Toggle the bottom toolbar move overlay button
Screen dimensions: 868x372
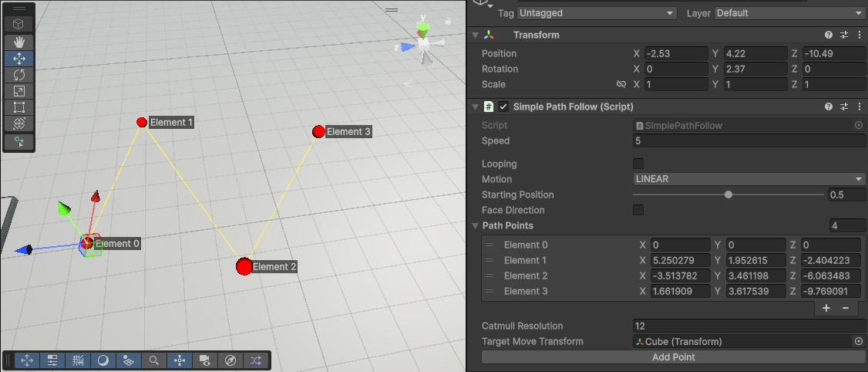[26, 360]
